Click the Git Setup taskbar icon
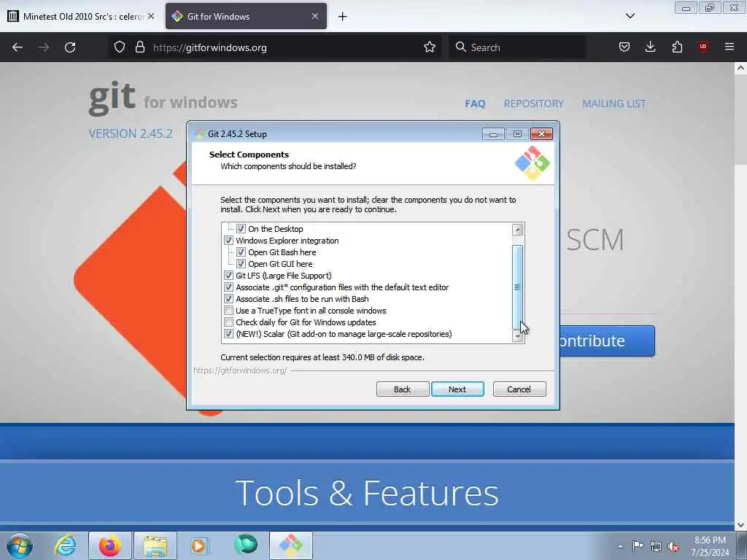This screenshot has width=747, height=560. tap(291, 545)
